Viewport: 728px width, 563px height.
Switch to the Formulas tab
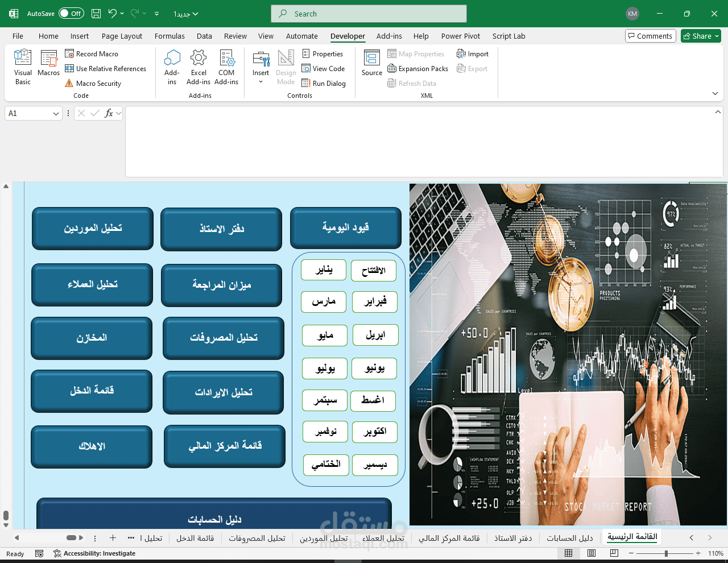point(169,36)
